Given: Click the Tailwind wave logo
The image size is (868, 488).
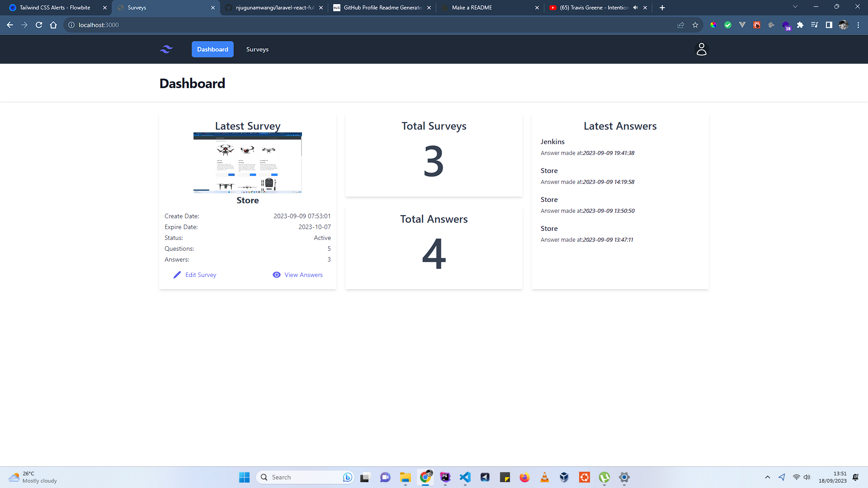Looking at the screenshot, I should (x=166, y=49).
